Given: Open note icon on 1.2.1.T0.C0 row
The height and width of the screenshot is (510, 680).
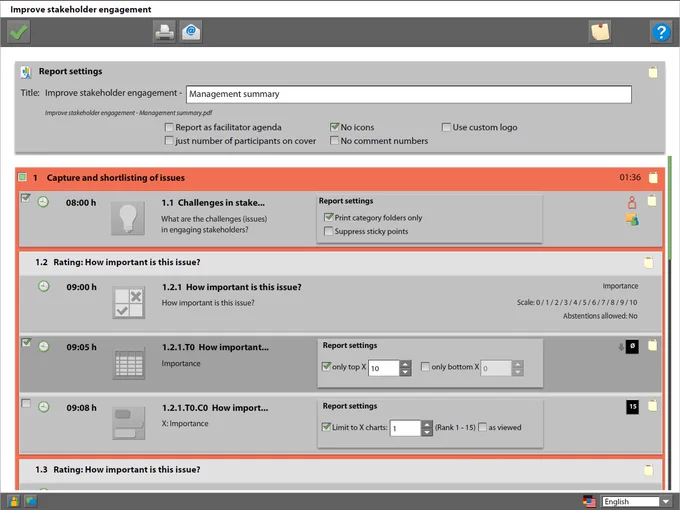Looking at the screenshot, I should pos(652,406).
